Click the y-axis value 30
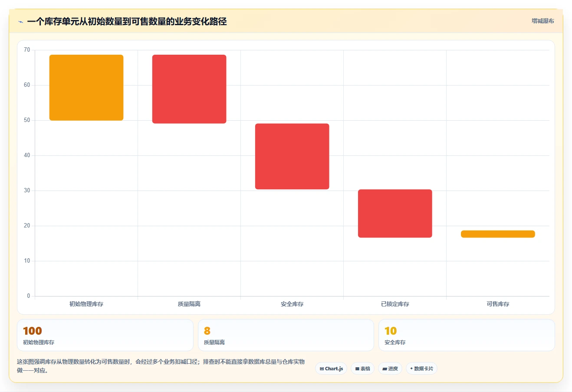The image size is (572, 392). coord(27,191)
